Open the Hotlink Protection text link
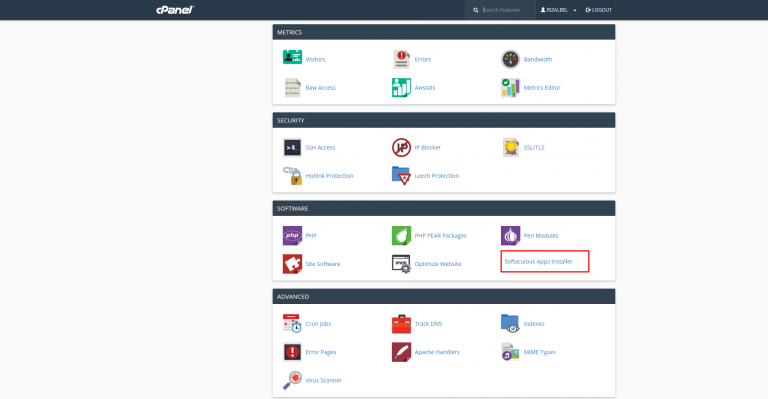Image resolution: width=768 pixels, height=399 pixels. (x=329, y=176)
